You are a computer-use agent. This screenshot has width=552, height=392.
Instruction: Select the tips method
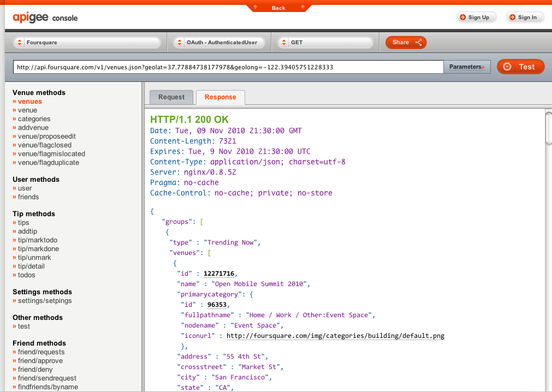23,223
